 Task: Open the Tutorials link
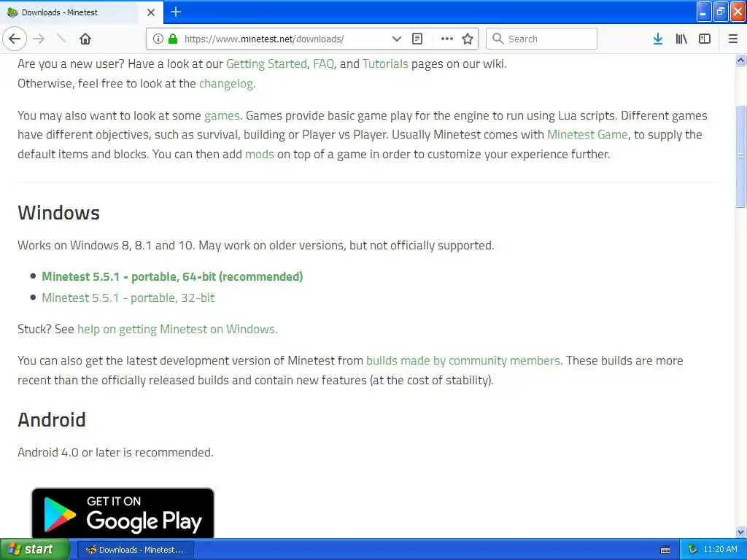pos(385,64)
